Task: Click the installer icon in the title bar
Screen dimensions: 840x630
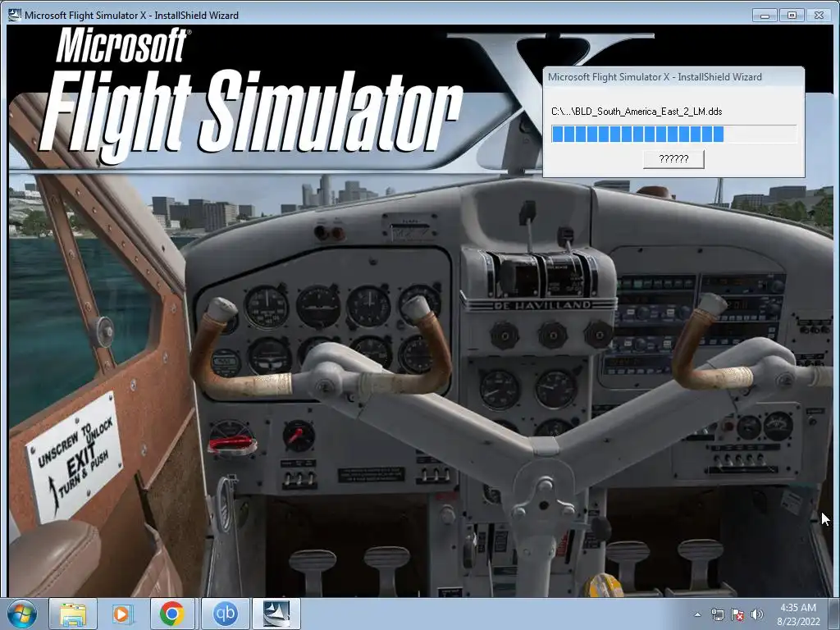Action: pos(15,15)
